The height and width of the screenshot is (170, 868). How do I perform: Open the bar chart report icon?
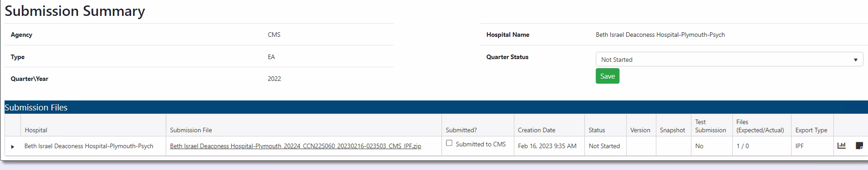(x=842, y=145)
